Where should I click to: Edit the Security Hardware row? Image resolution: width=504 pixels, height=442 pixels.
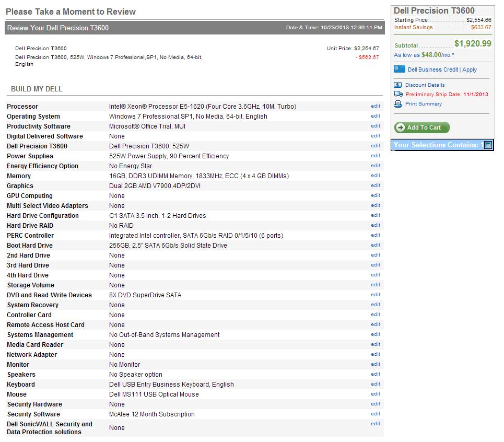[376, 404]
